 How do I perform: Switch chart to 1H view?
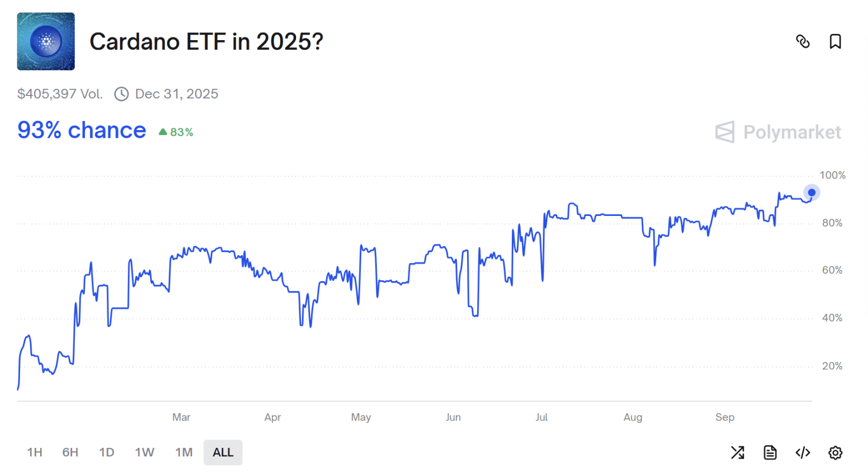(35, 452)
